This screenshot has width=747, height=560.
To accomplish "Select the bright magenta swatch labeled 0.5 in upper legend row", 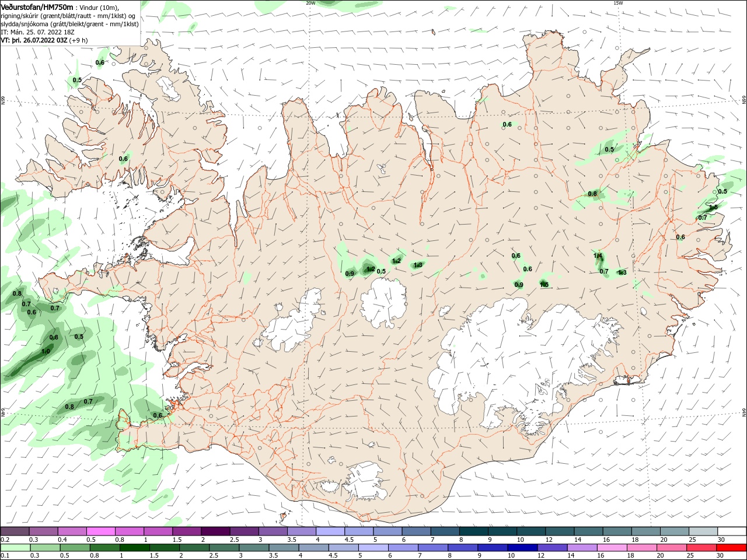I will click(x=100, y=531).
